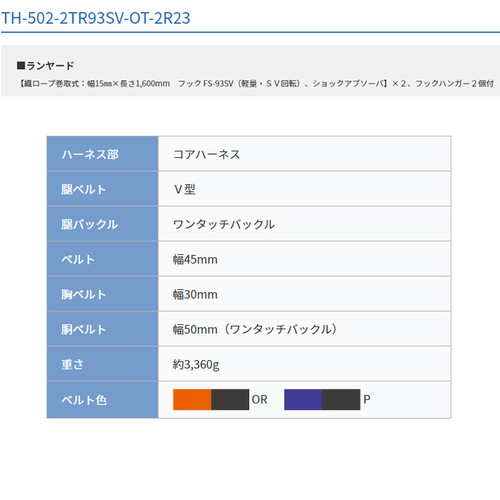Click the 胸ベルト row header
The width and height of the screenshot is (500, 500).
coord(102,294)
